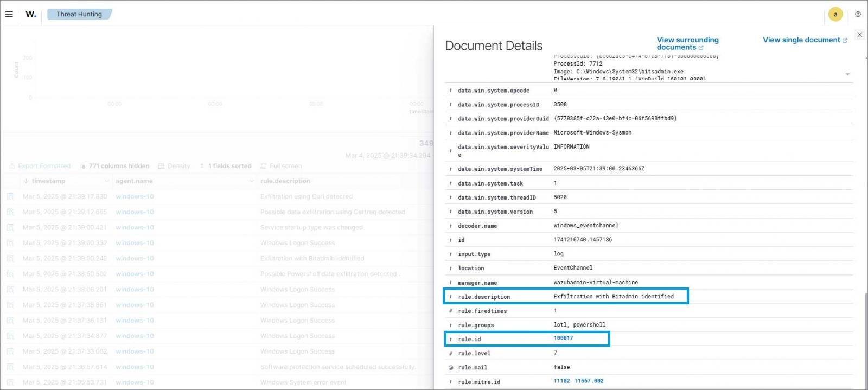Open agent.name column header dropdown
868x390 pixels.
(251, 181)
